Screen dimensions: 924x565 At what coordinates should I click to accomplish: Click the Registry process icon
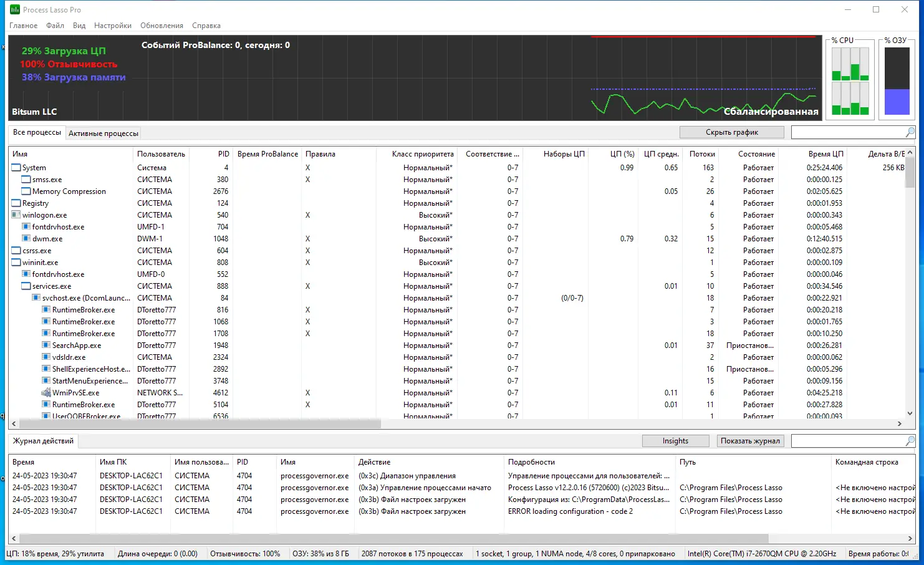pos(16,203)
